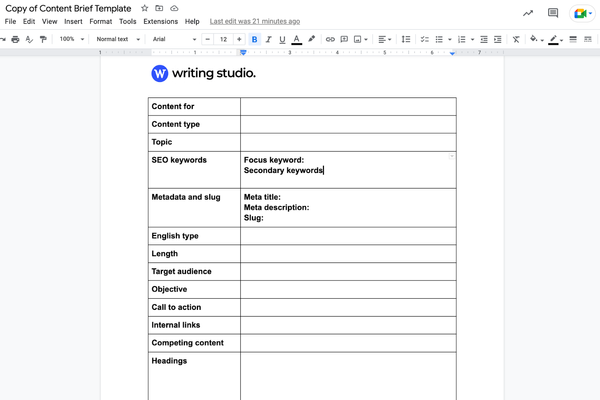Toggle Italic formatting
Image resolution: width=600 pixels, height=400 pixels.
coord(269,39)
